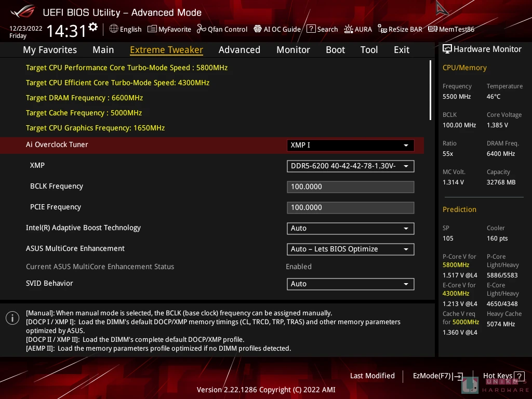Click the settings list scrollbar
Screen dimensions: 532x399
(x=430, y=90)
